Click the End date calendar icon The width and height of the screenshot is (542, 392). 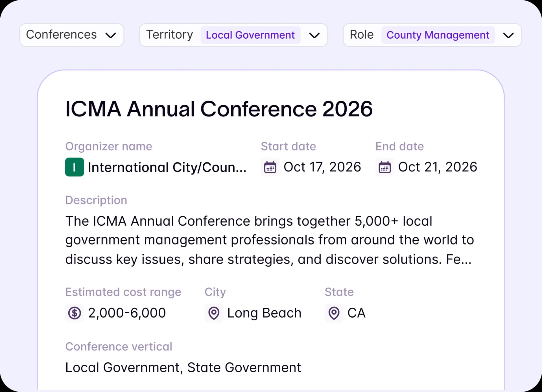pos(384,167)
